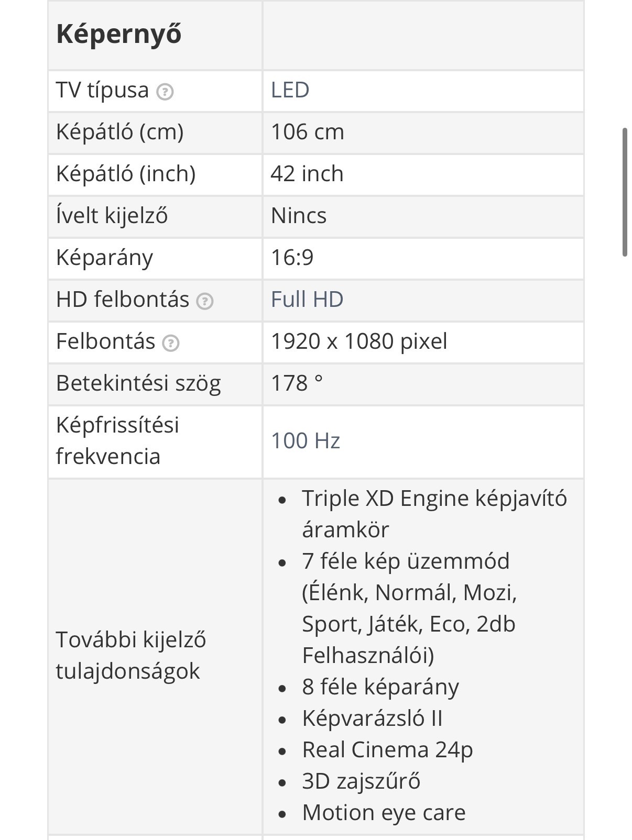
Task: Tap the Nincs value for Ívelt kijelző
Action: click(x=299, y=216)
